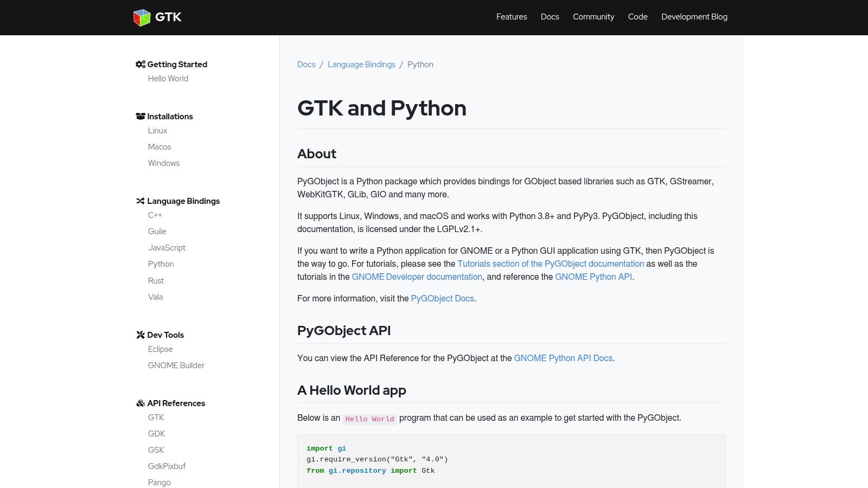Open the Features menu item
Image resolution: width=868 pixels, height=488 pixels.
point(512,17)
